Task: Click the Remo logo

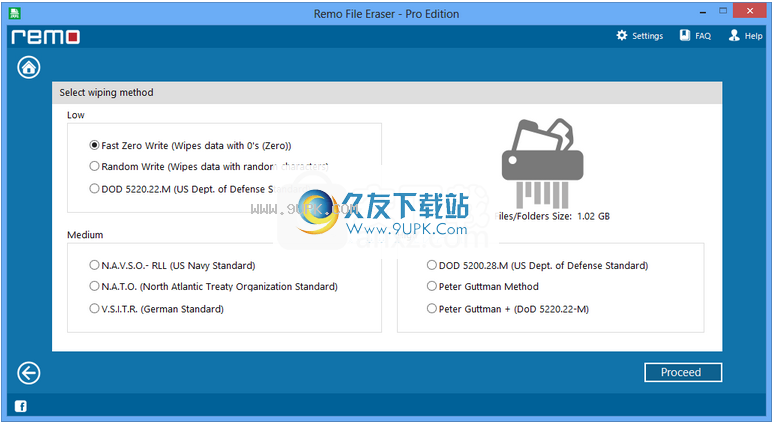Action: (x=45, y=36)
